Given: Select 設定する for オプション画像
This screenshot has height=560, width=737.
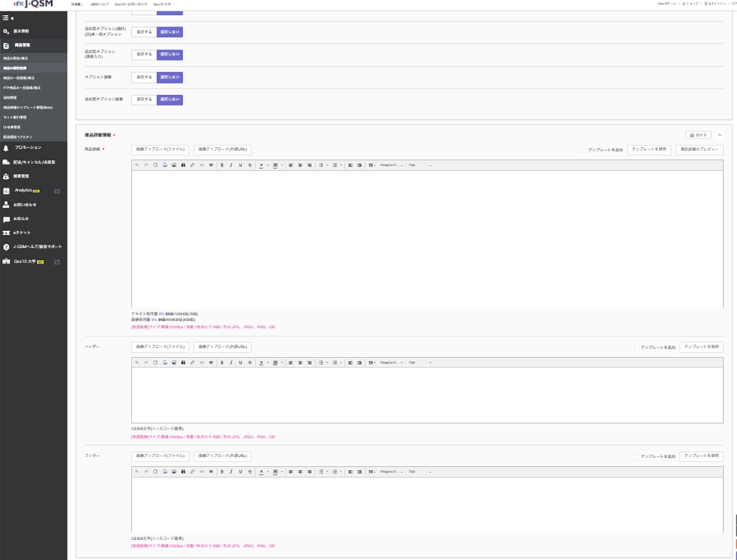Looking at the screenshot, I should click(x=144, y=77).
